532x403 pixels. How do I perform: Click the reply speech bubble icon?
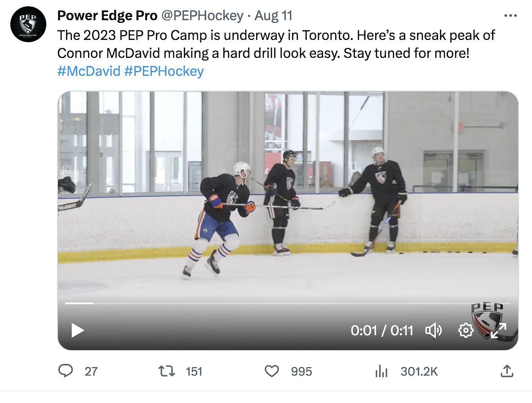[66, 371]
